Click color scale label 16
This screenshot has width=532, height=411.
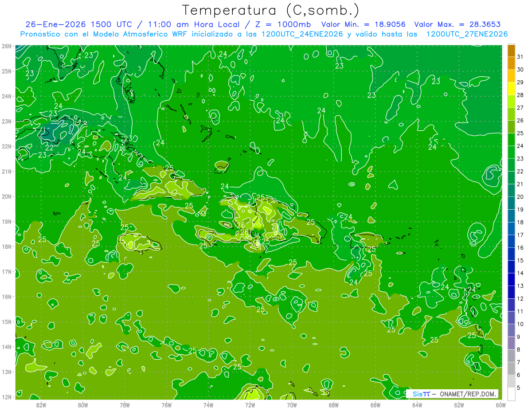[x=520, y=248]
